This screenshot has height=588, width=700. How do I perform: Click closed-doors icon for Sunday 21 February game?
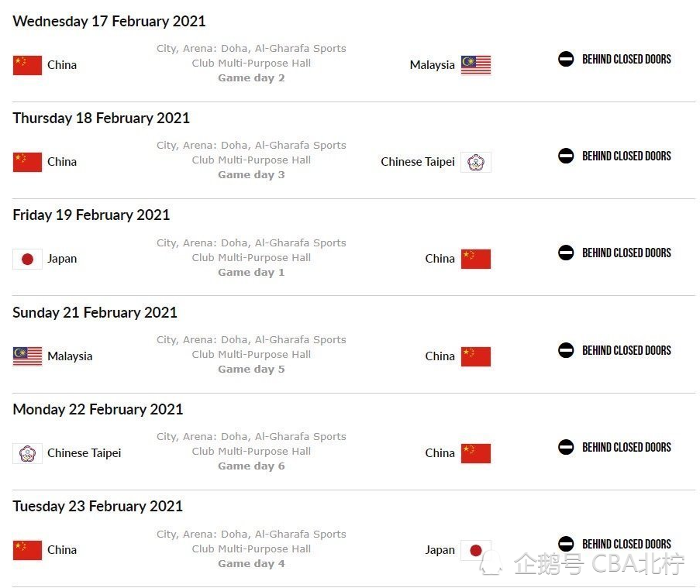[566, 350]
